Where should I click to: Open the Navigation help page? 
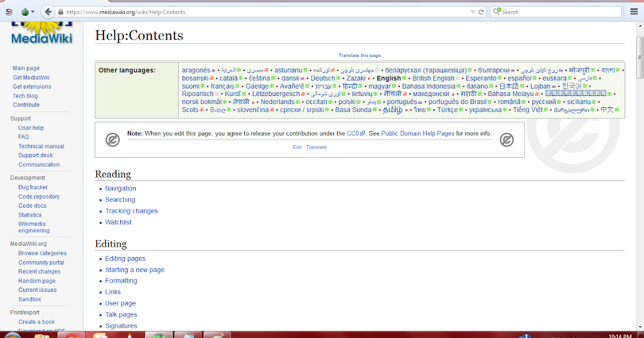click(121, 188)
